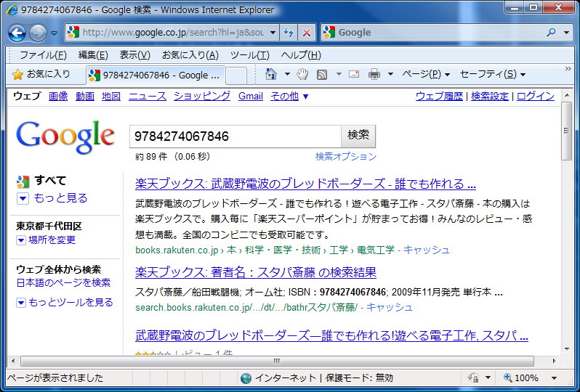Viewport: 580px width, 392px height.
Task: Click the インターネット | 保護モード status bar zone
Action: (x=317, y=378)
